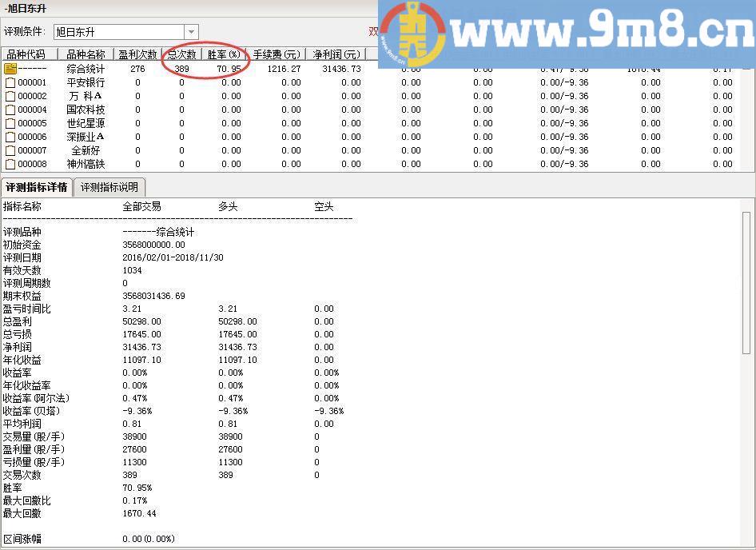Toggle the selection box for 世纪星源 row

click(x=11, y=123)
